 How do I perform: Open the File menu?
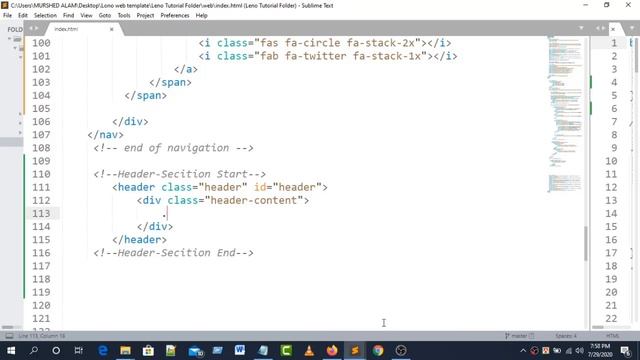pos(7,16)
